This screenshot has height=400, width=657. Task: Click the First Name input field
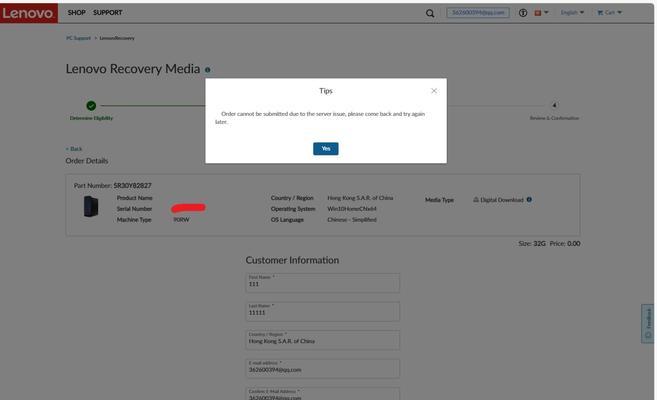322,283
